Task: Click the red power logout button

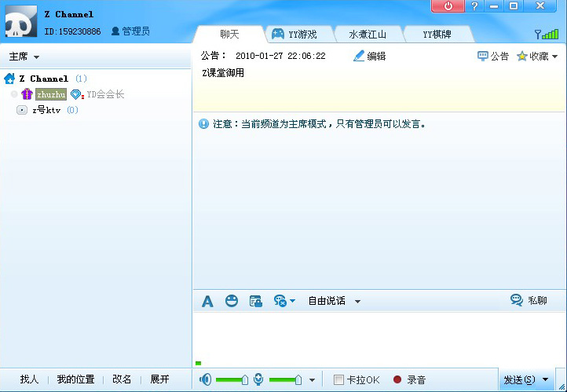Action: point(448,6)
